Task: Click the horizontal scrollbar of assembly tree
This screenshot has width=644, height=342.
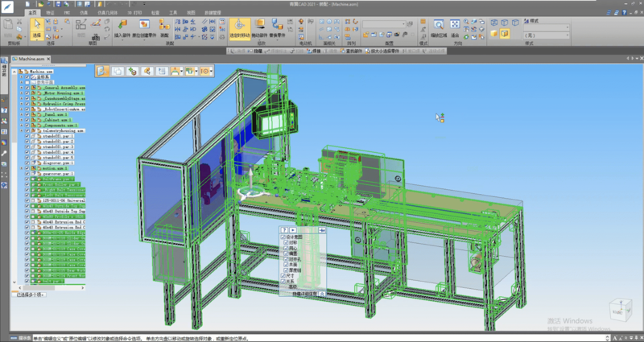Action: pos(52,288)
